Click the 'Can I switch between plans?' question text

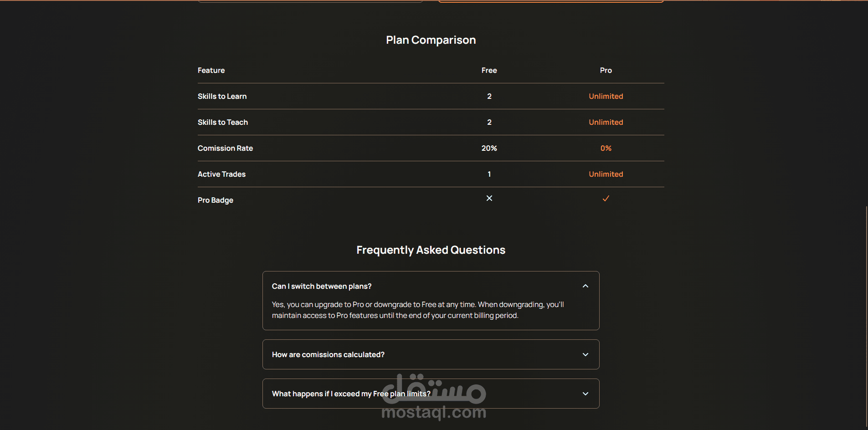[x=322, y=286]
